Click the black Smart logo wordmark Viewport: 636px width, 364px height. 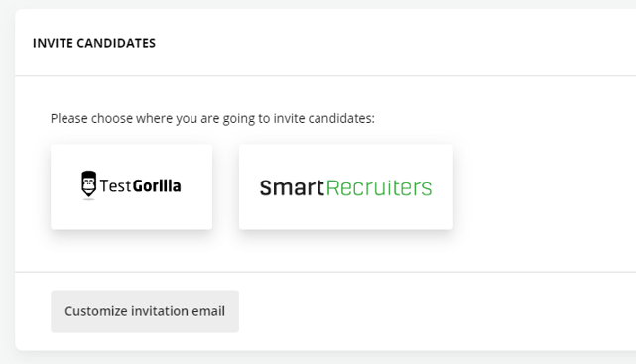tap(292, 188)
